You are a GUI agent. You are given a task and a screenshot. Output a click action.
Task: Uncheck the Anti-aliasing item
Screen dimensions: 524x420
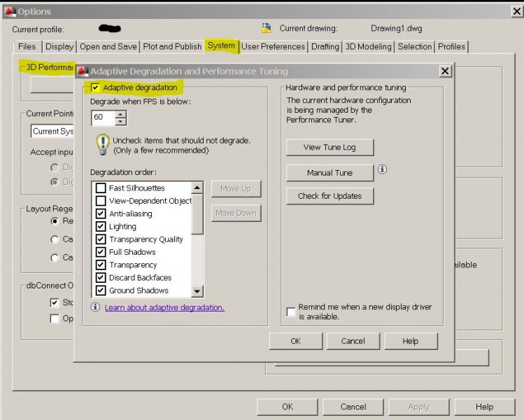101,213
